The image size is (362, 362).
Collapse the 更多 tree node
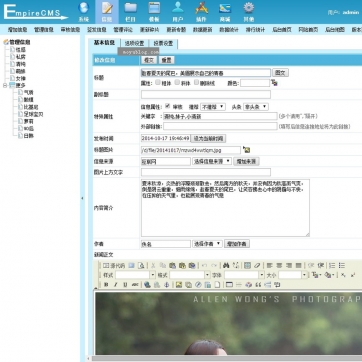(x=5, y=85)
